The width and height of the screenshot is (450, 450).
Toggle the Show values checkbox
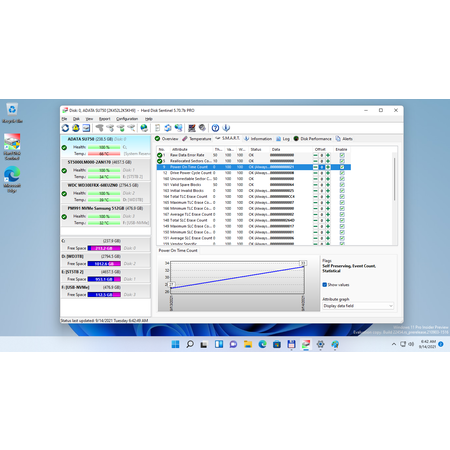324,285
